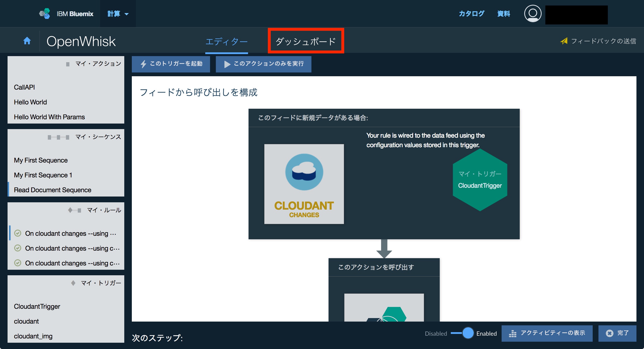Toggle the Disabled/Enabled rule switch
Image resolution: width=644 pixels, height=349 pixels.
point(462,333)
